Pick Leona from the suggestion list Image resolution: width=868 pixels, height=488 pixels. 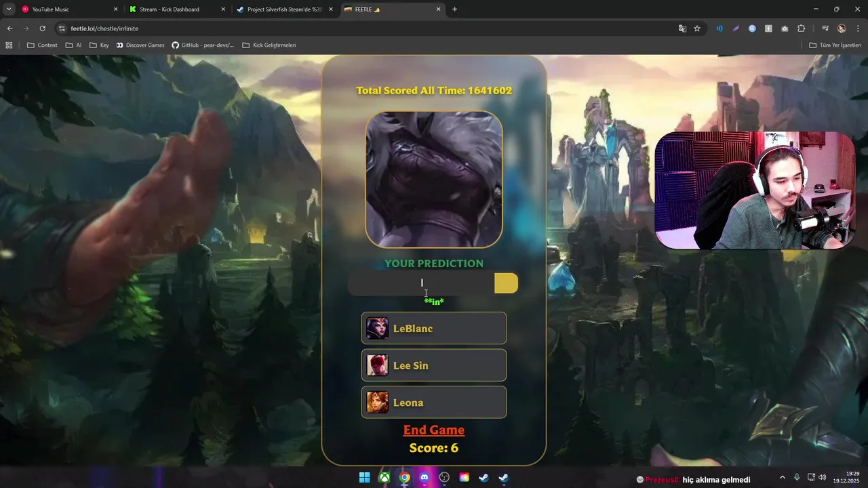pyautogui.click(x=434, y=403)
